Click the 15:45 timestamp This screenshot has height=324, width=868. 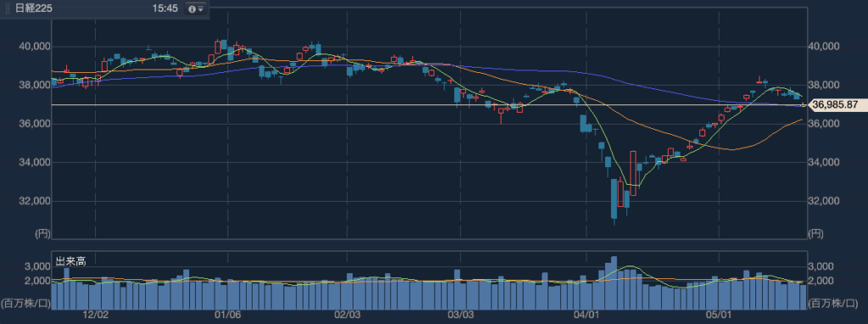click(165, 9)
